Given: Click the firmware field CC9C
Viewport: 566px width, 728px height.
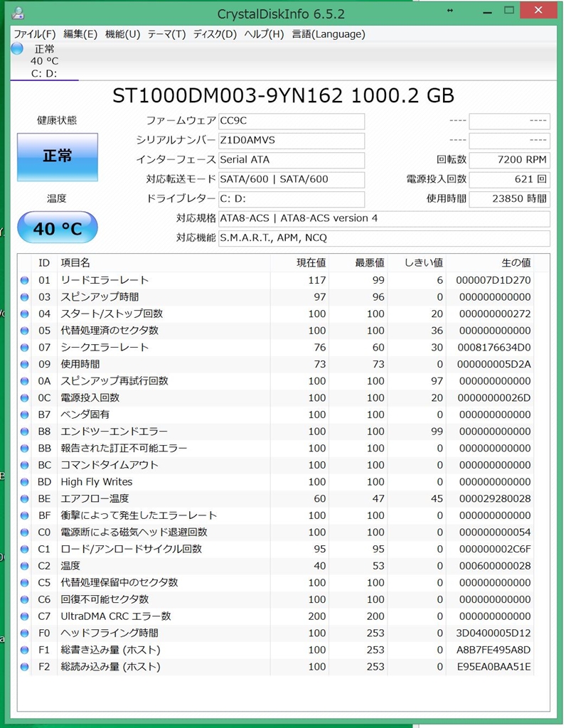Looking at the screenshot, I should click(x=292, y=121).
